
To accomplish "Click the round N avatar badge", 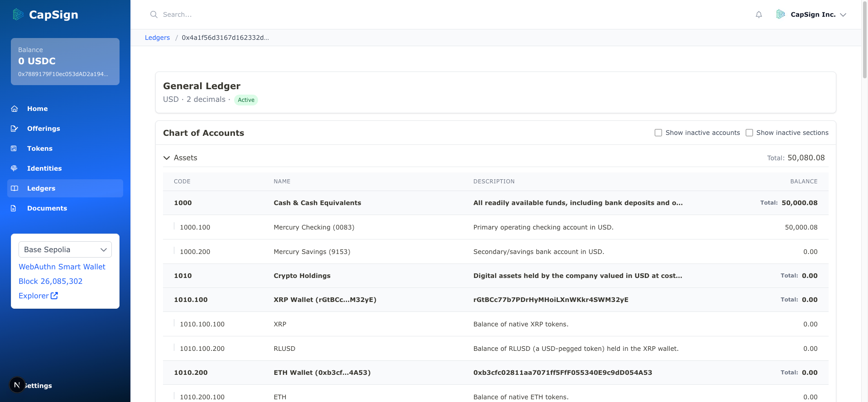I will click(x=17, y=385).
